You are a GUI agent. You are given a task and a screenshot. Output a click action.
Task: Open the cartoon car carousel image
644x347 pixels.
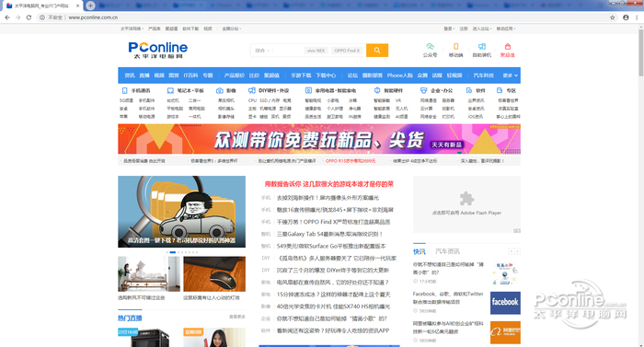[x=181, y=212]
